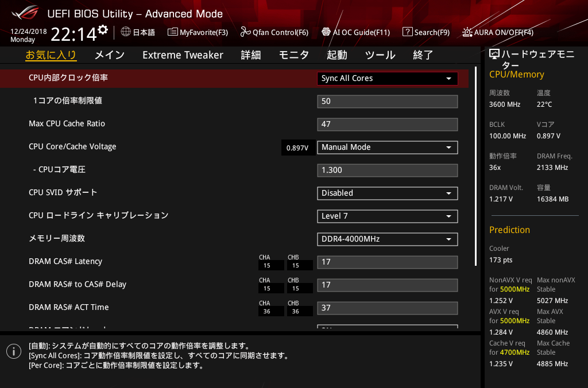Switch to お気に入り tab
Image resolution: width=588 pixels, height=388 pixels.
(x=51, y=55)
